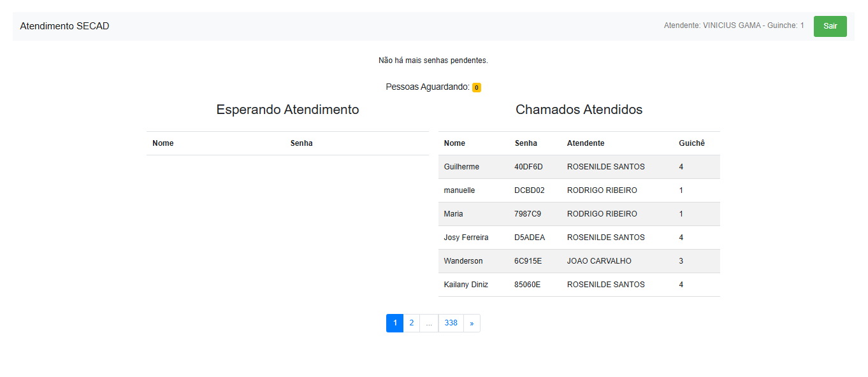Click Wanderson's attendant JOAO CARVALHO

(599, 261)
